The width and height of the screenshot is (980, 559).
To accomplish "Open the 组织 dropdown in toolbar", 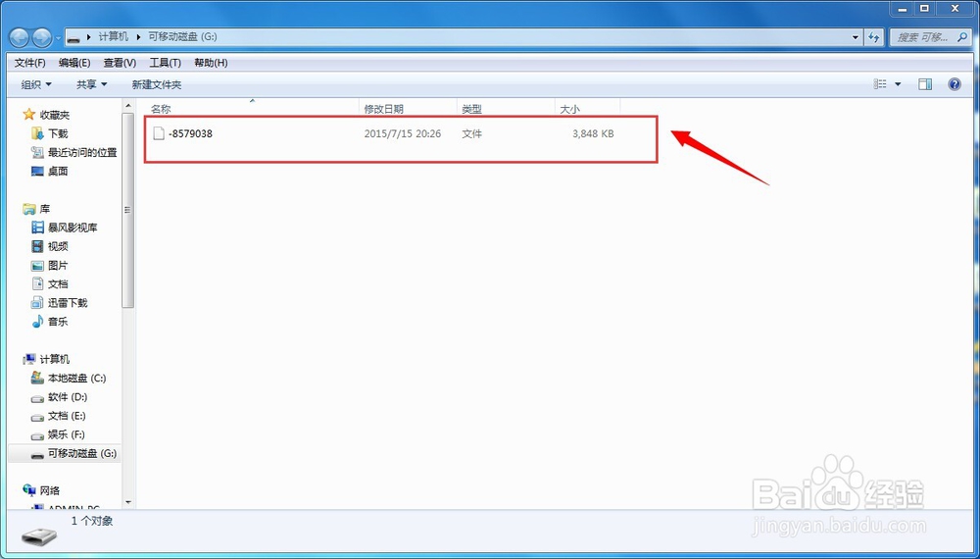I will 36,84.
